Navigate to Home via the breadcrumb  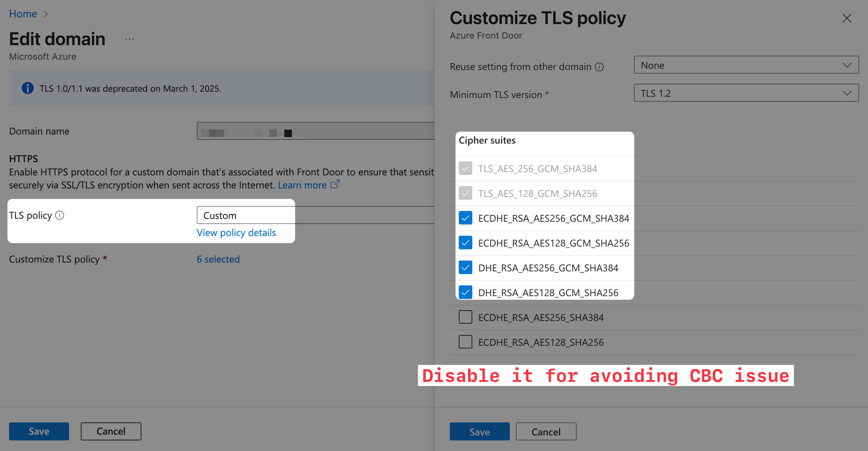pyautogui.click(x=23, y=14)
